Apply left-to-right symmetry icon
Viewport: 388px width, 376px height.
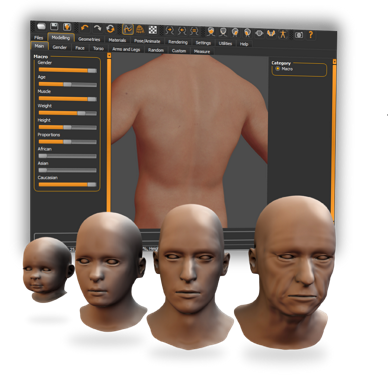[x=182, y=31]
